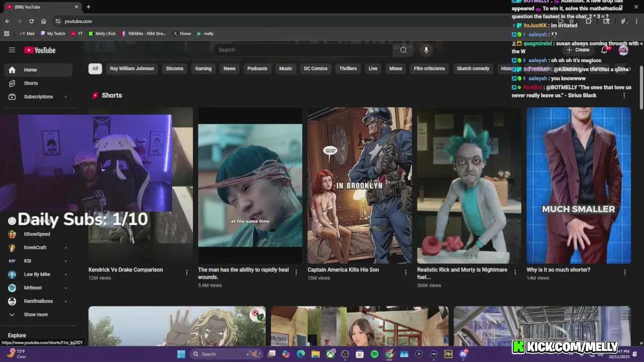Open the bookmarks apps grid icon
The height and width of the screenshot is (362, 644).
pyautogui.click(x=7, y=34)
